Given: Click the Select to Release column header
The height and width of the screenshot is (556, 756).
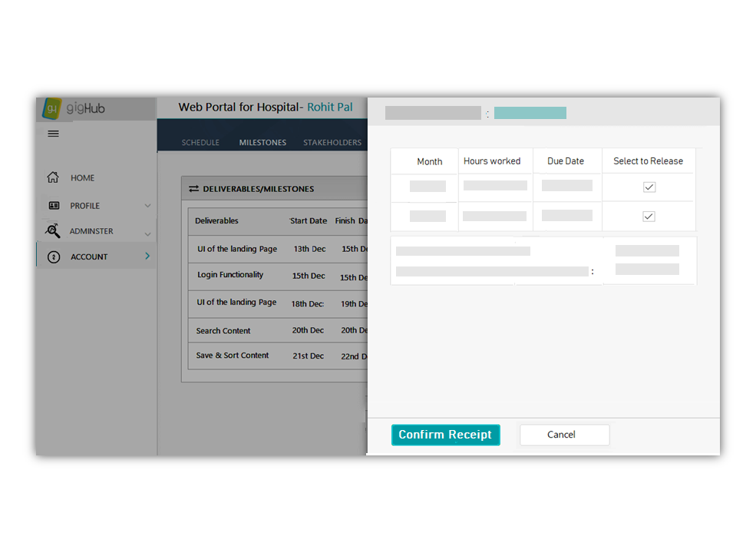Looking at the screenshot, I should point(648,161).
